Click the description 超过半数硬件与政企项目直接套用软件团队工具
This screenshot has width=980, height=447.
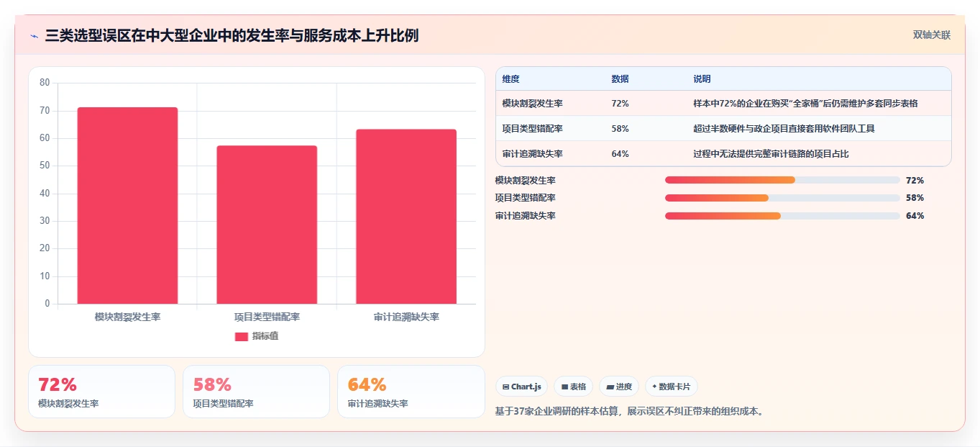(784, 129)
